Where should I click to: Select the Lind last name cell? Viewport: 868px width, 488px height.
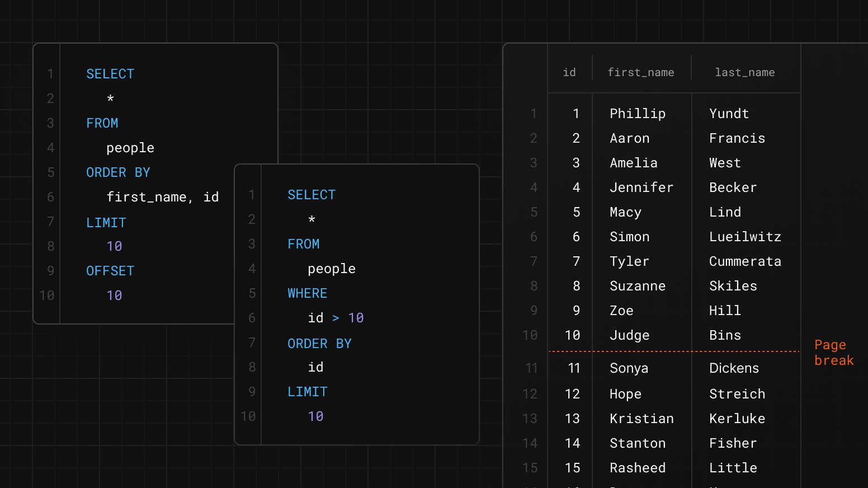coord(725,212)
